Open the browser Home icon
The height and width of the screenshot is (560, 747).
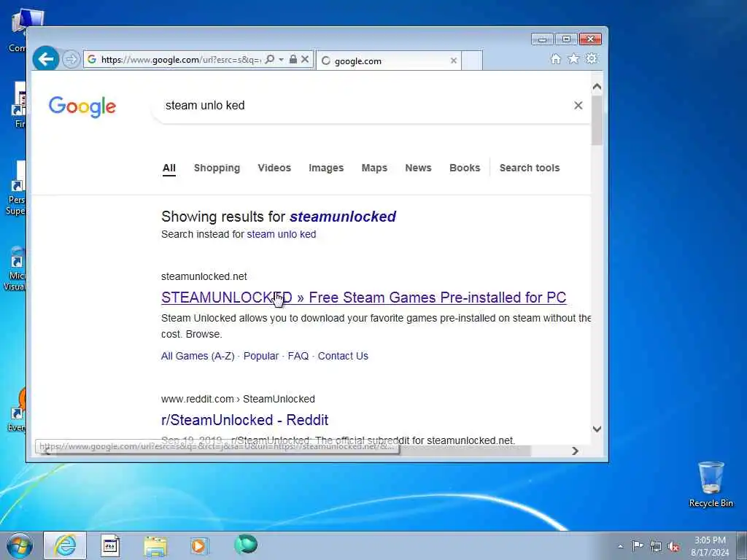(555, 58)
